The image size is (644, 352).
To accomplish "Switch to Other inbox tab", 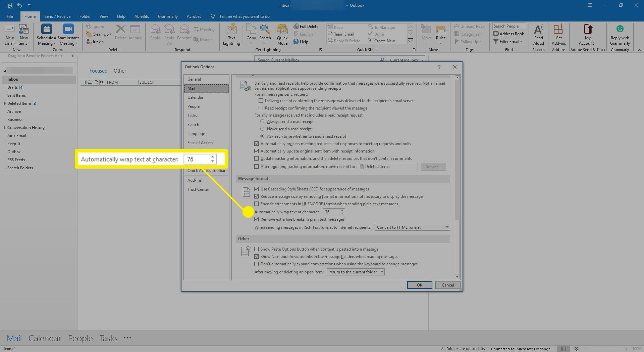I will 120,71.
